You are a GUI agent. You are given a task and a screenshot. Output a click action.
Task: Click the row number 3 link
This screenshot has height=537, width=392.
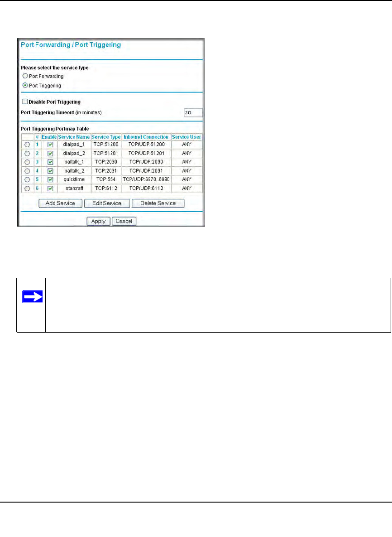[37, 162]
